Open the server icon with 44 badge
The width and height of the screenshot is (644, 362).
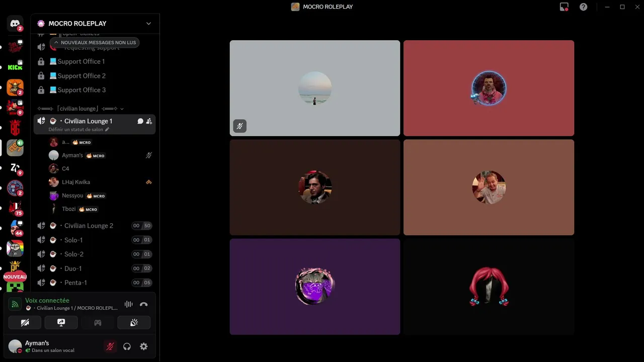tap(15, 228)
